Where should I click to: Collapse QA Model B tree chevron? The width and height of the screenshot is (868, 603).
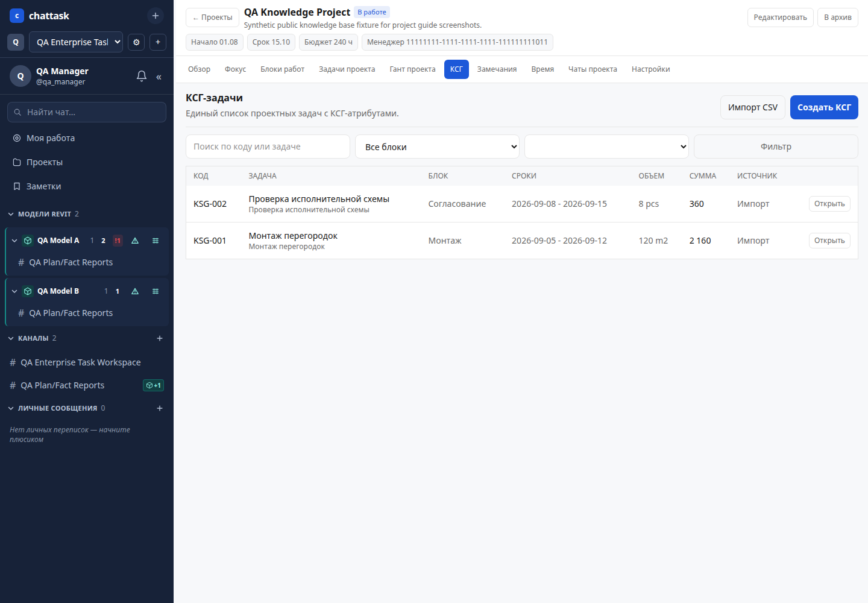tap(14, 291)
